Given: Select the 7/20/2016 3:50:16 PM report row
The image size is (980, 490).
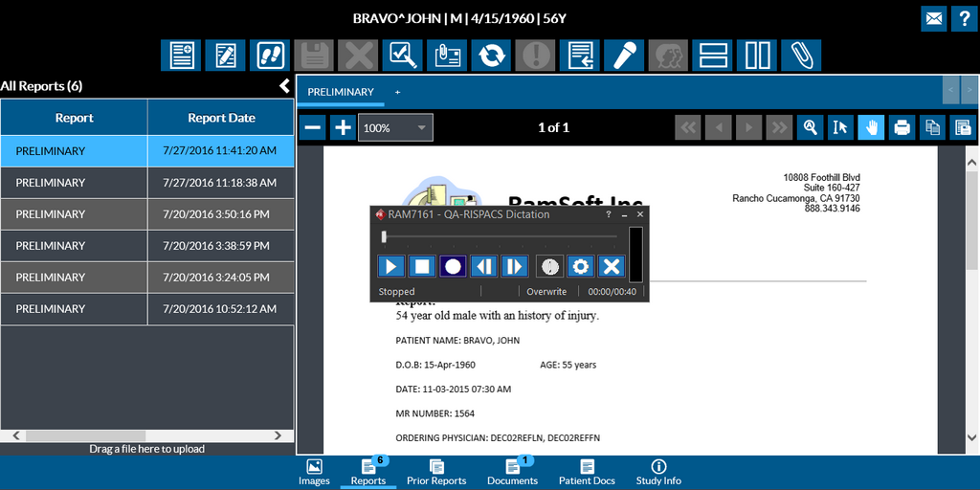Looking at the screenshot, I should click(147, 214).
